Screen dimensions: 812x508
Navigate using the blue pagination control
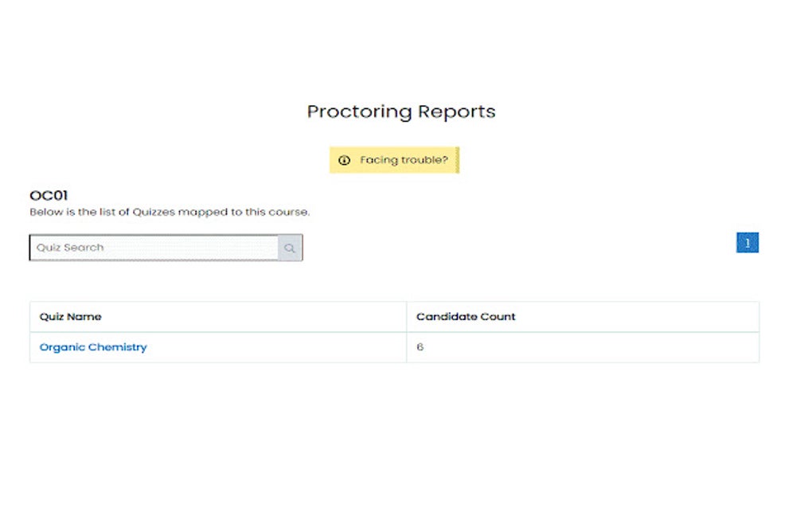[747, 242]
